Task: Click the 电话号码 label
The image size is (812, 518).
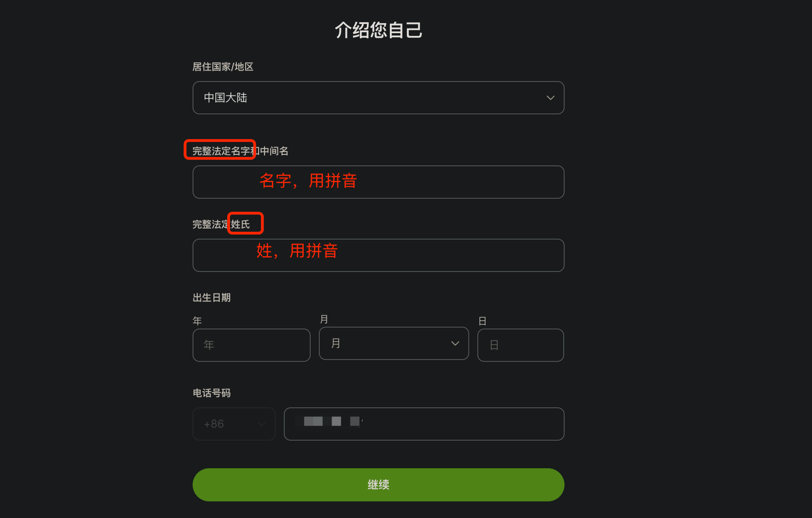Action: (x=212, y=393)
